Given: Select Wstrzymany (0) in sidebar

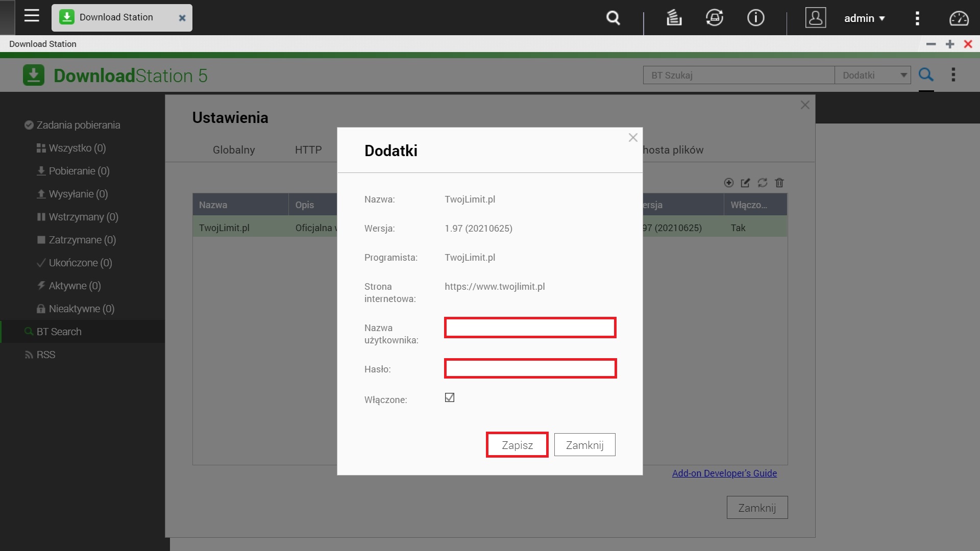Looking at the screenshot, I should (78, 217).
